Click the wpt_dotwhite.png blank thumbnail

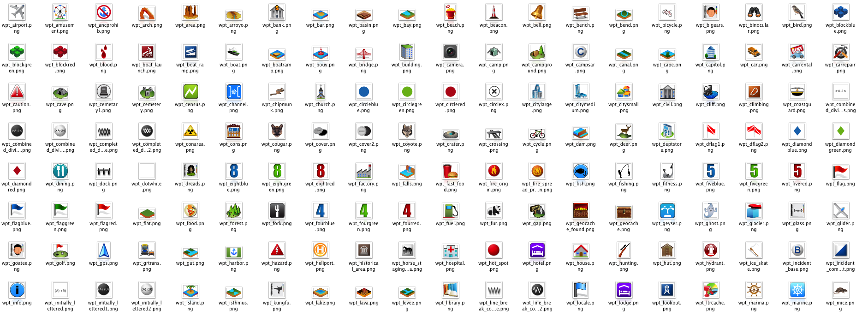click(147, 171)
